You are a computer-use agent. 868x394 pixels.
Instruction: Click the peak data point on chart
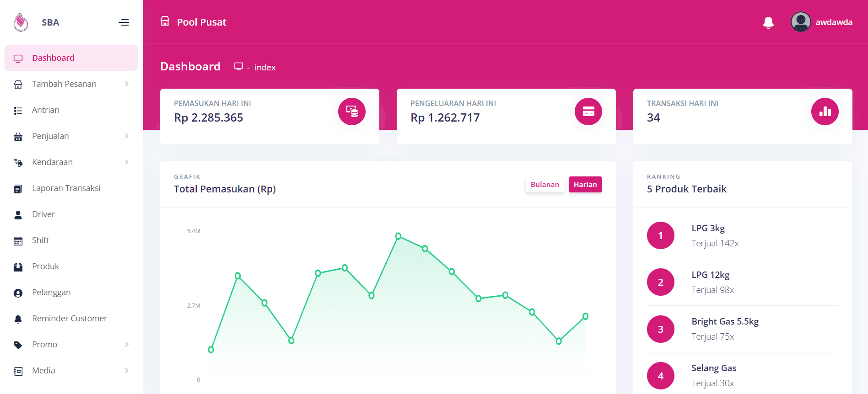pos(399,236)
